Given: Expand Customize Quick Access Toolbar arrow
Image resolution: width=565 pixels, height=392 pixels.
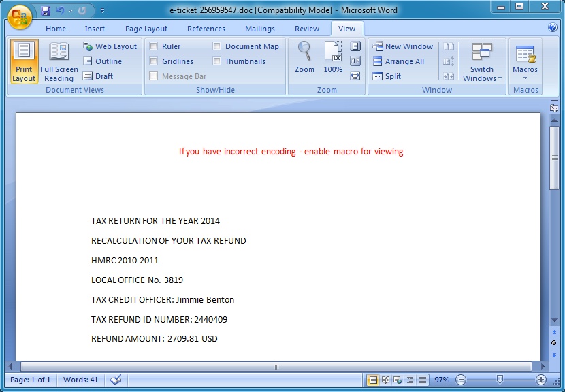Looking at the screenshot, I should [103, 11].
